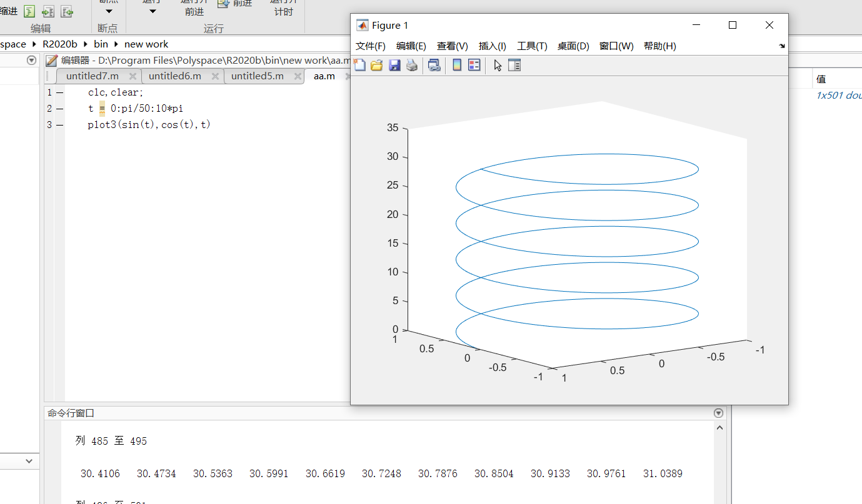
Task: Close the untitled5.m tab
Action: tap(298, 76)
